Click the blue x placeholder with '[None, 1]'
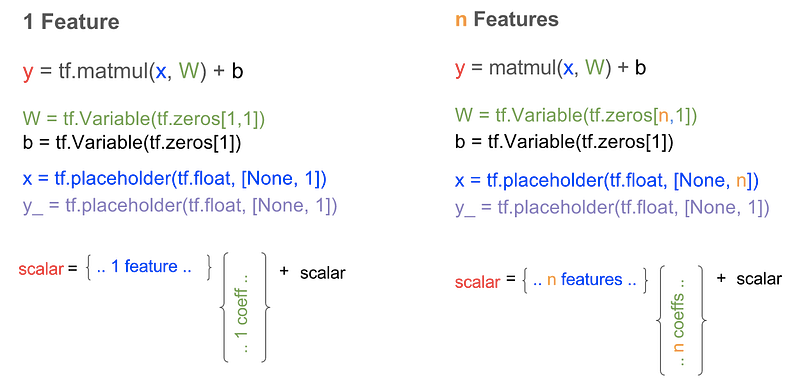Image resolution: width=800 pixels, height=391 pixels. (174, 179)
